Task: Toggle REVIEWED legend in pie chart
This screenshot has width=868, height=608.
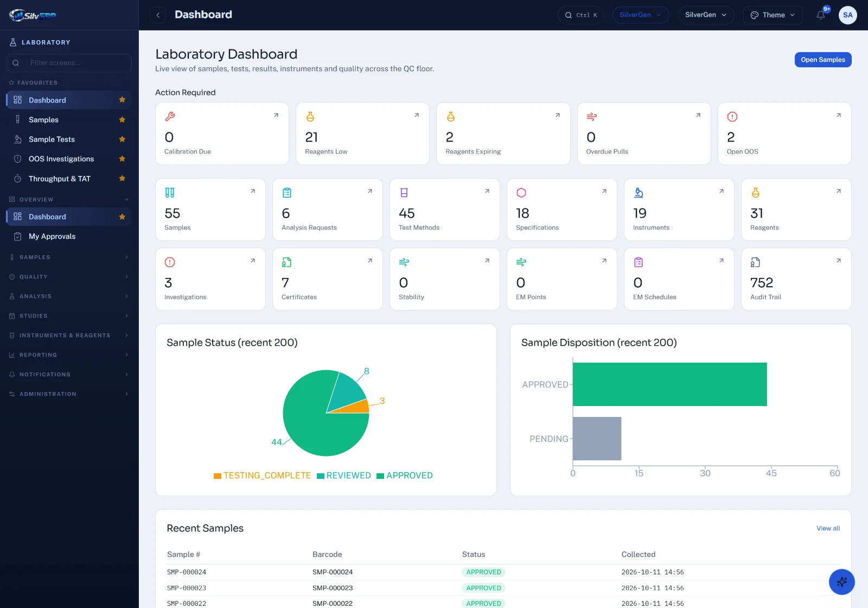Action: coord(344,476)
